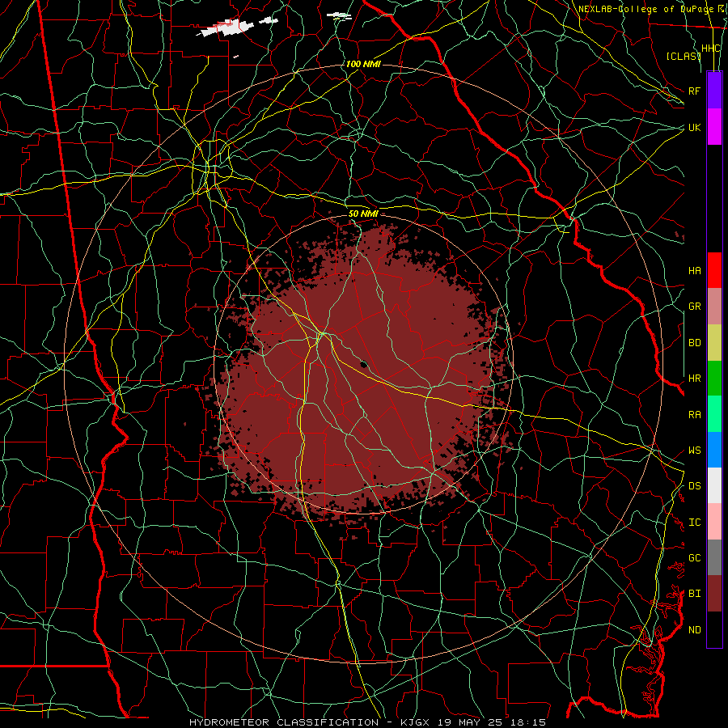The height and width of the screenshot is (728, 728).
Task: Click the 'WS' legend label text
Action: click(x=695, y=451)
